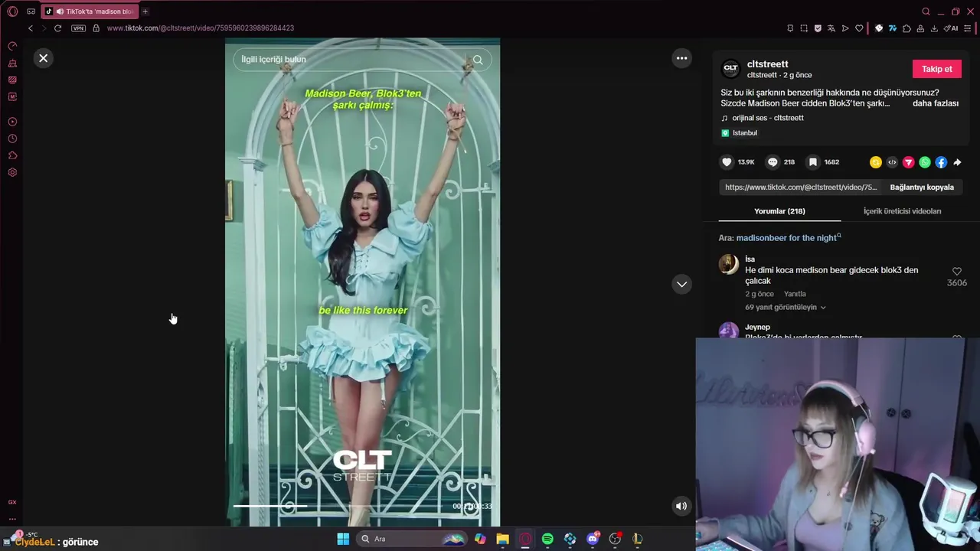This screenshot has width=980, height=551.
Task: Open the GX Corner gamepad icon
Action: click(x=31, y=11)
